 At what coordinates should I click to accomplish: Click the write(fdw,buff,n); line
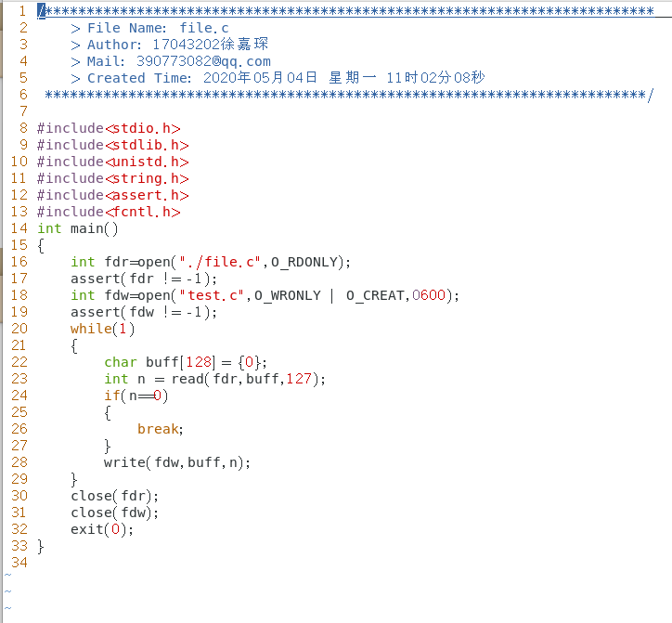pyautogui.click(x=177, y=462)
